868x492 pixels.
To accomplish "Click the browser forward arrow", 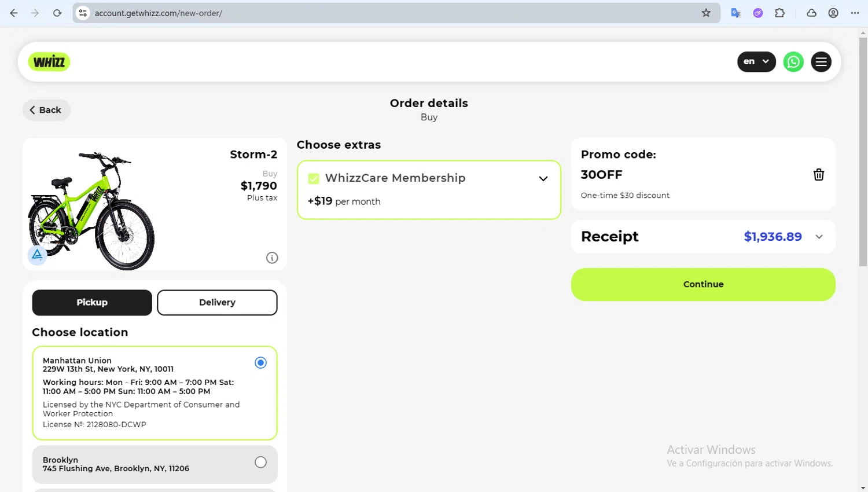I will click(35, 13).
